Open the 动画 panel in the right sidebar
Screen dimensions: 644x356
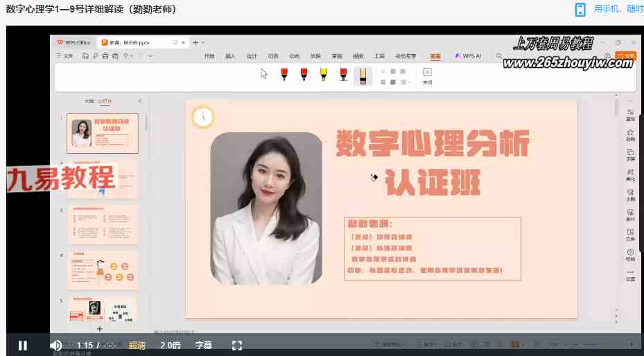coord(630,134)
